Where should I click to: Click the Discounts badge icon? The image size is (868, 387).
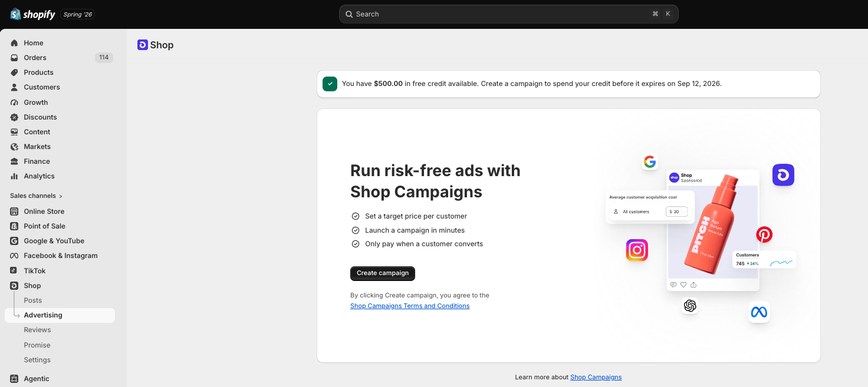pyautogui.click(x=14, y=117)
